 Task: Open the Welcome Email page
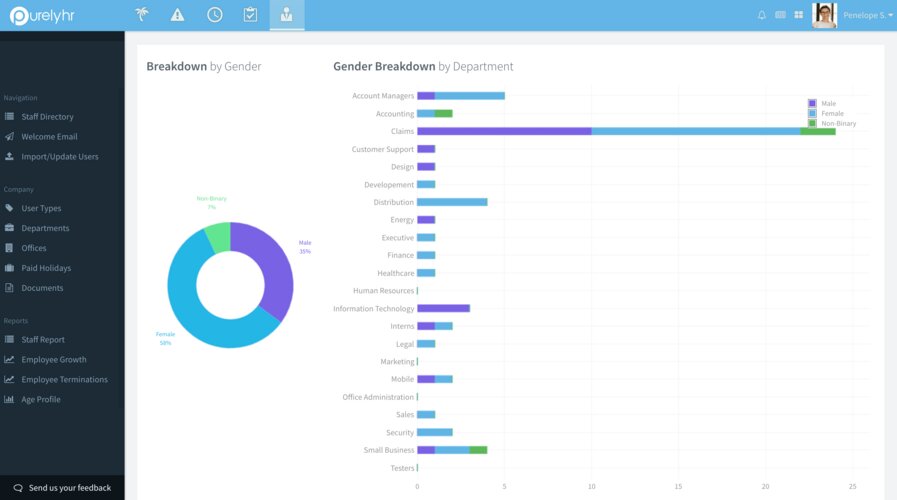point(49,137)
